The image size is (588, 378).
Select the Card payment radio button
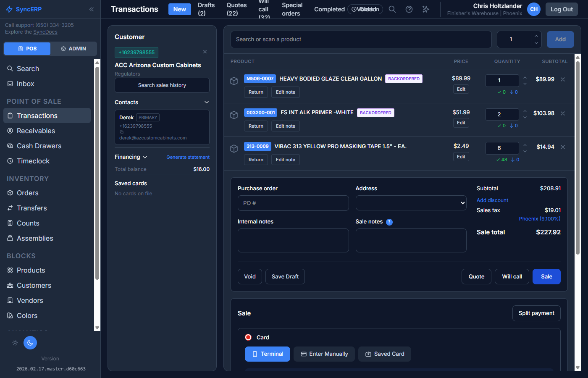click(x=248, y=337)
